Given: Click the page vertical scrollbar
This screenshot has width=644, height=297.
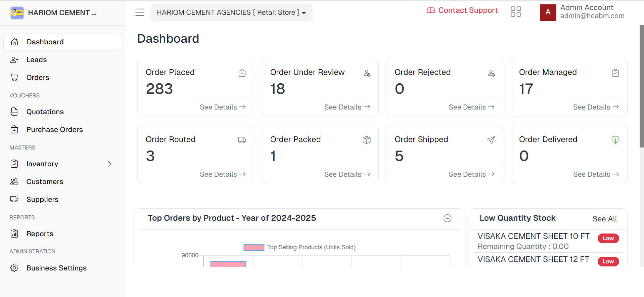Looking at the screenshot, I should [x=642, y=86].
